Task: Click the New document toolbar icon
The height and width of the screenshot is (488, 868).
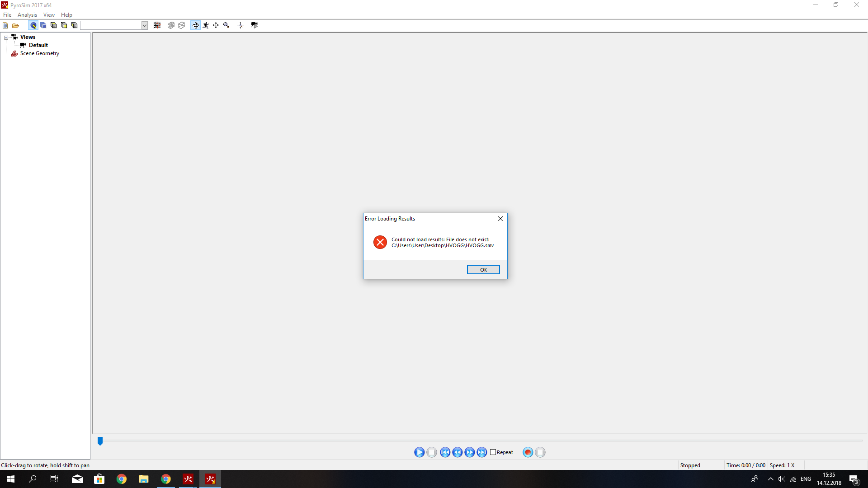Action: click(x=5, y=25)
